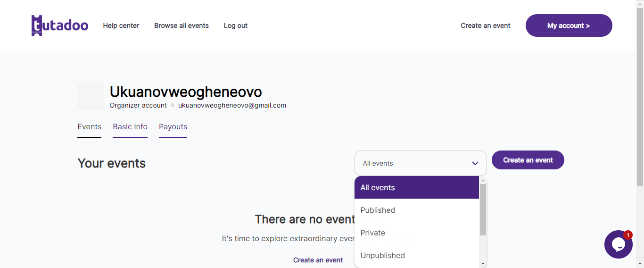Click the Your events heading
The width and height of the screenshot is (644, 268).
click(112, 163)
